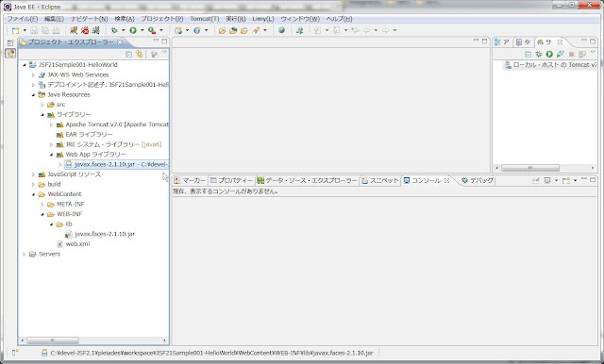Image resolution: width=604 pixels, height=364 pixels.
Task: Collapse the WEB-INF folder node
Action: [x=42, y=214]
